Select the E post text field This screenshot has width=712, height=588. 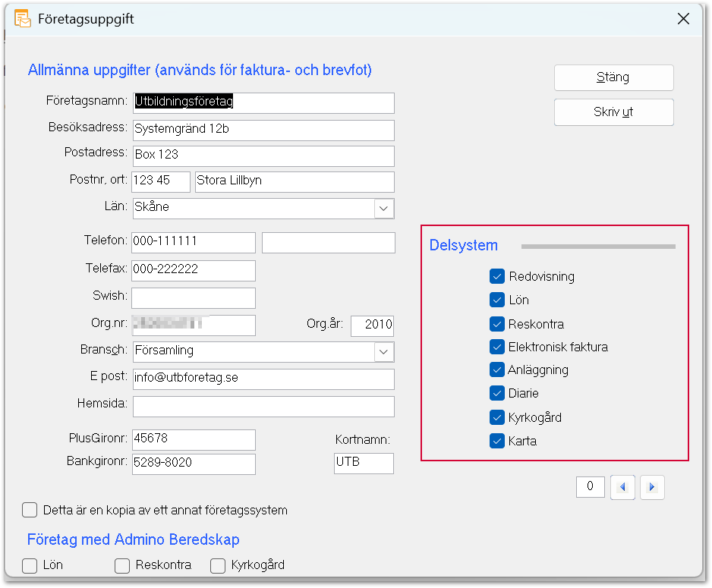[x=263, y=379]
